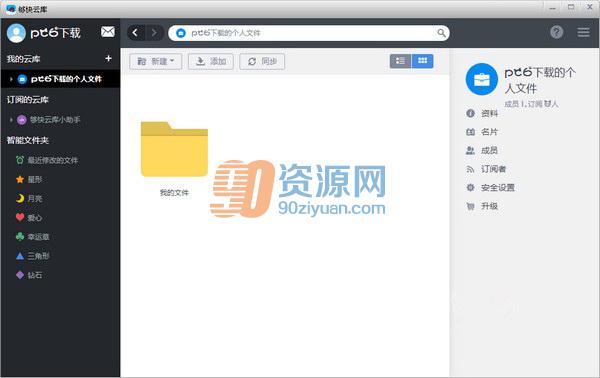Viewport: 600px width, 378px height.
Task: Open the 新建 dropdown
Action: point(155,61)
